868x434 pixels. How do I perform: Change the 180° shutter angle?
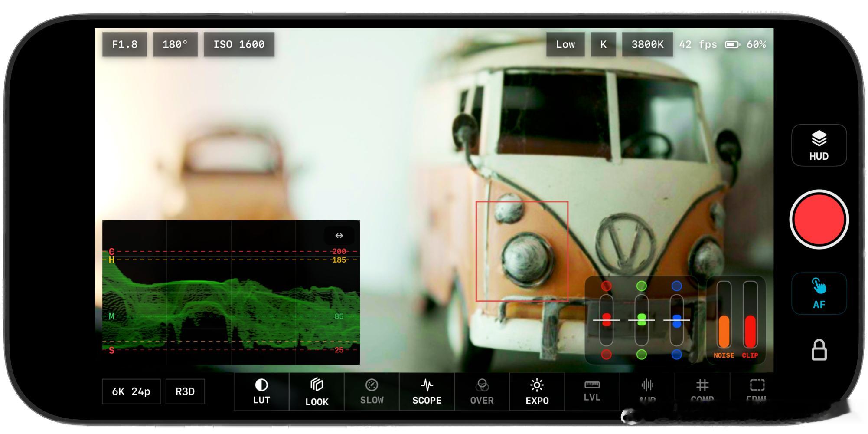click(x=175, y=44)
